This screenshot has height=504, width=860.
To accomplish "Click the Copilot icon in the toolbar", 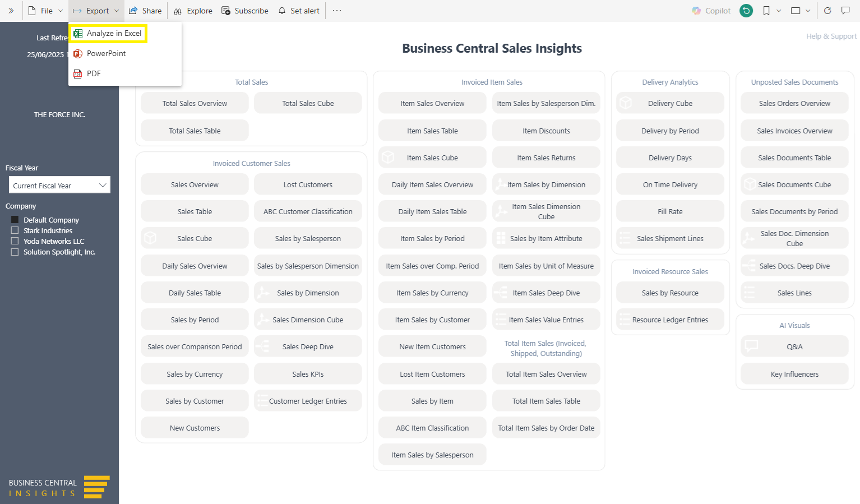I will tap(696, 11).
